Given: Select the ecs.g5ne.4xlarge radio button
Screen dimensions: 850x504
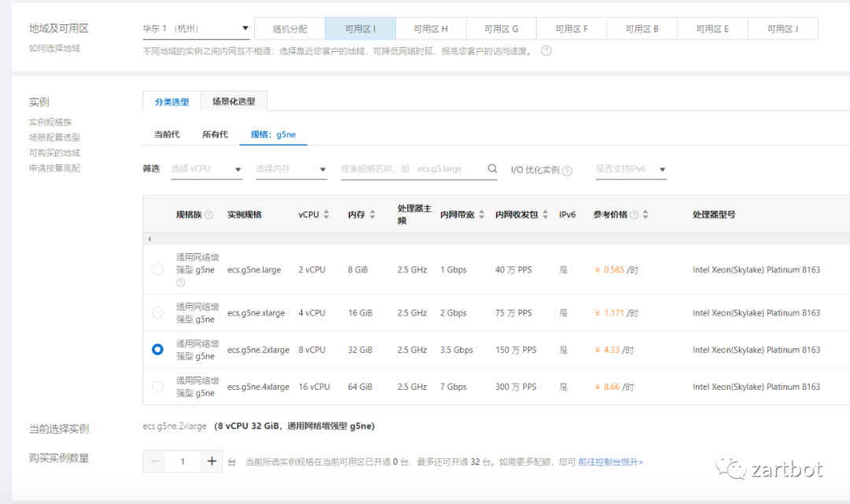Looking at the screenshot, I should pos(157,386).
